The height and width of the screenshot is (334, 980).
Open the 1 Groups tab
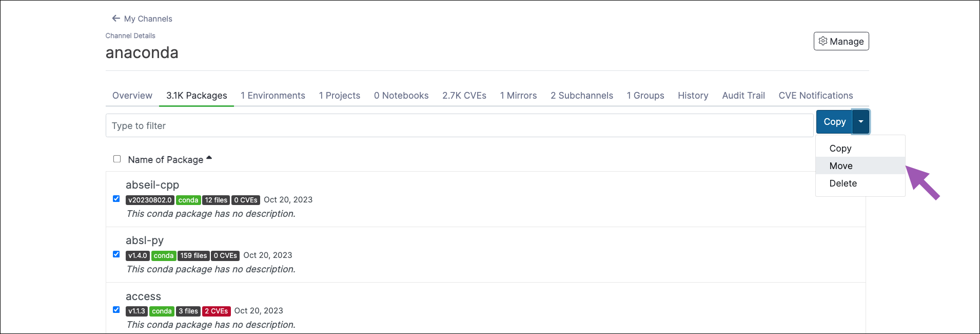645,96
